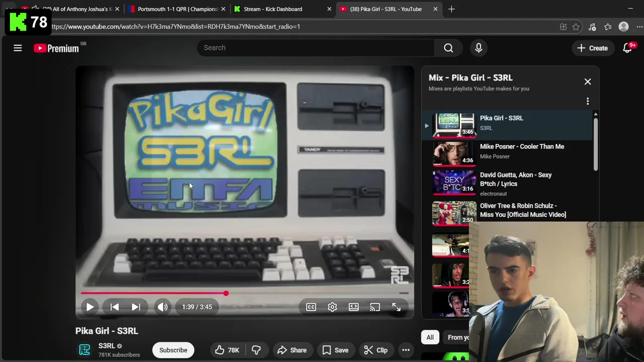Toggle theater mode in the player
644x362 pixels.
354,307
